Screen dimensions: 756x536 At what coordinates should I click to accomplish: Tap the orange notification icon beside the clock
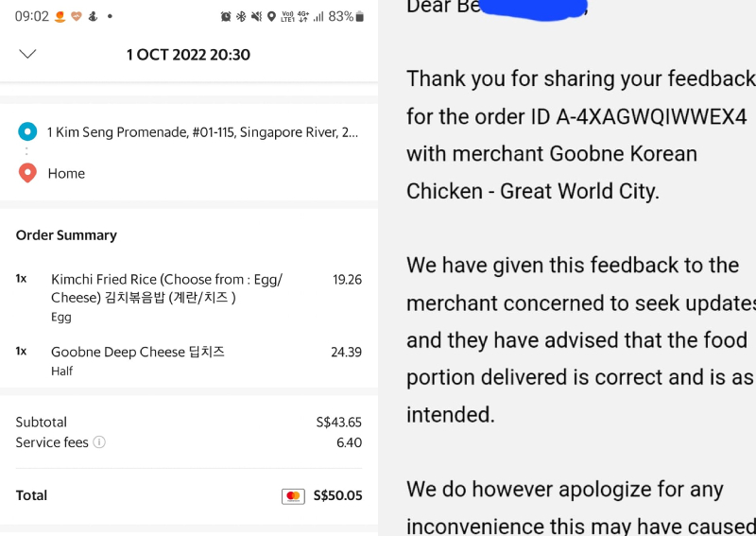coord(61,17)
